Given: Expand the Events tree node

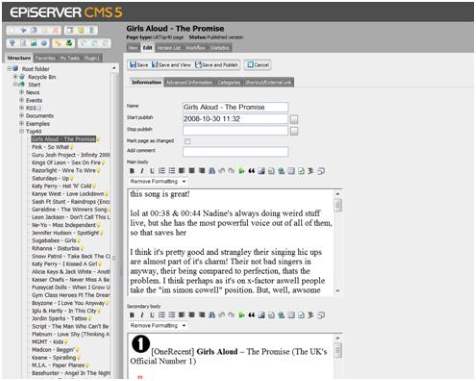Looking at the screenshot, I should point(22,100).
